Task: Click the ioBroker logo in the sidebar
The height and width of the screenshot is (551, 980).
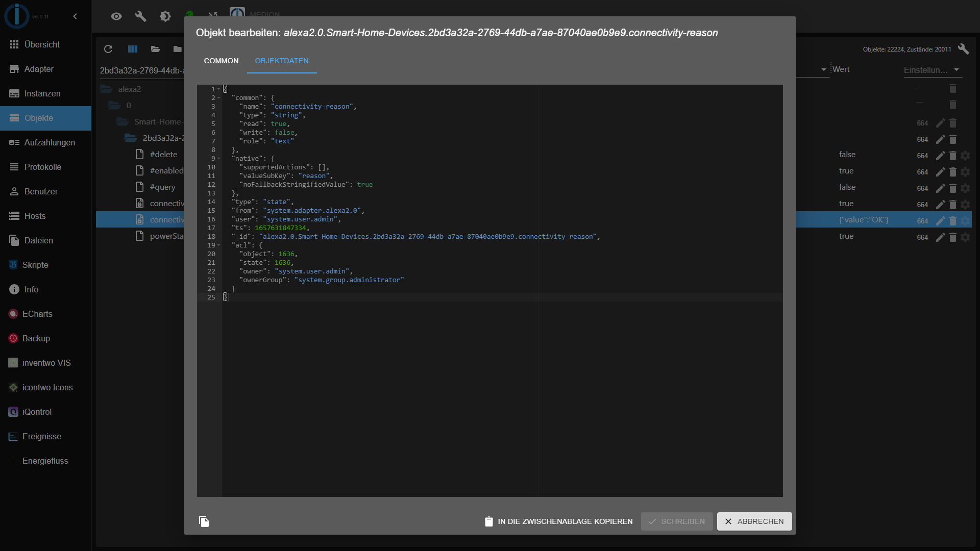Action: click(17, 16)
